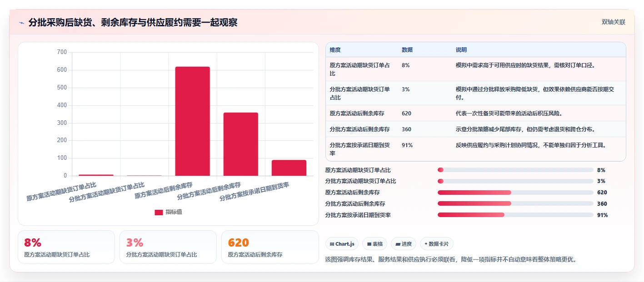The width and height of the screenshot is (644, 282).
Task: Click the 双轴关联 label in header
Action: click(614, 22)
